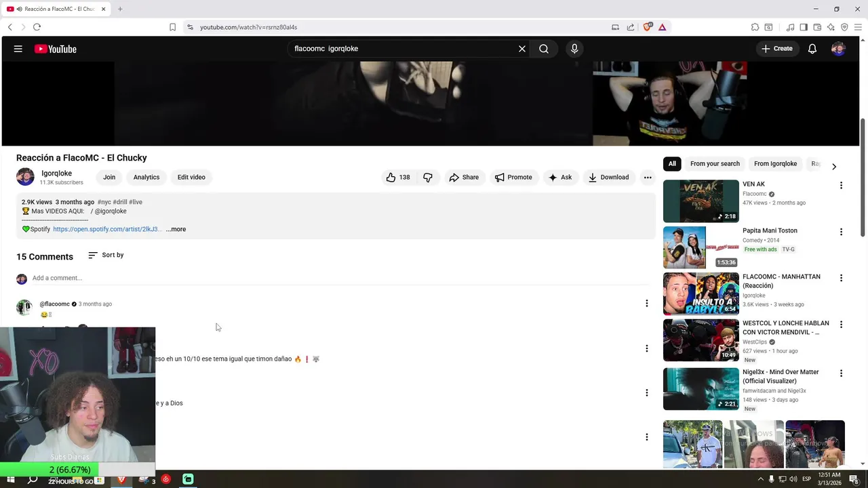Viewport: 868px width, 488px height.
Task: Toggle the browser sidebar panel
Action: tap(804, 27)
